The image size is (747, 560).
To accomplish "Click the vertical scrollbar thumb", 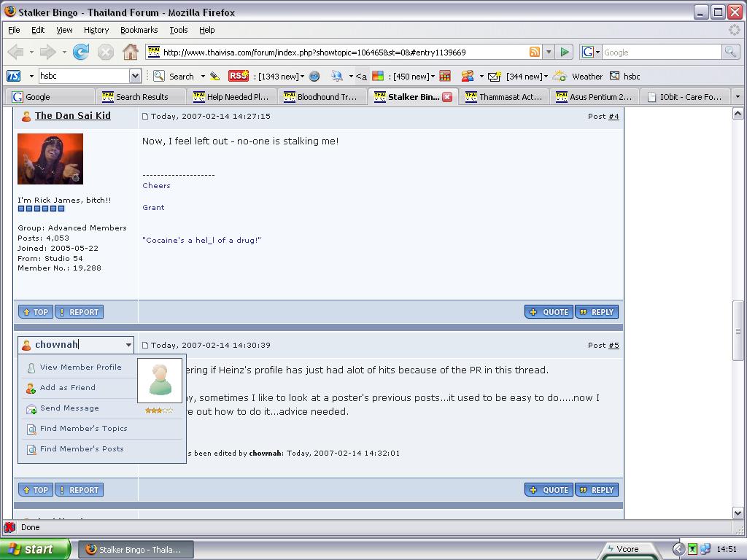I will coord(738,331).
